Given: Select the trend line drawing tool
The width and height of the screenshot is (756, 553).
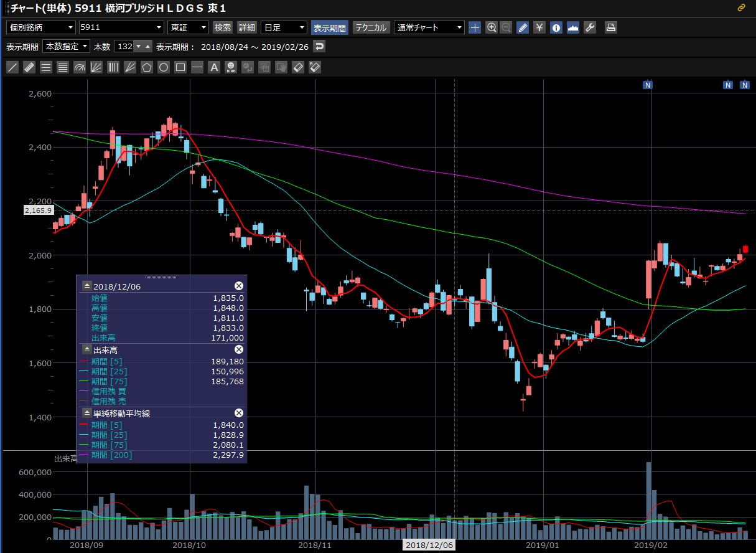Looking at the screenshot, I should (12, 67).
